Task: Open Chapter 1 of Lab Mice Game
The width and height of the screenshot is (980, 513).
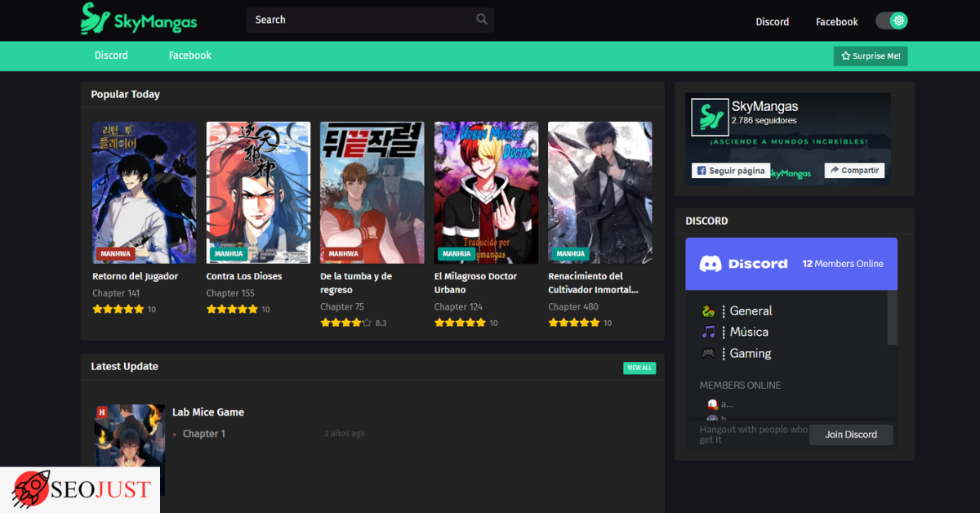Action: [204, 434]
